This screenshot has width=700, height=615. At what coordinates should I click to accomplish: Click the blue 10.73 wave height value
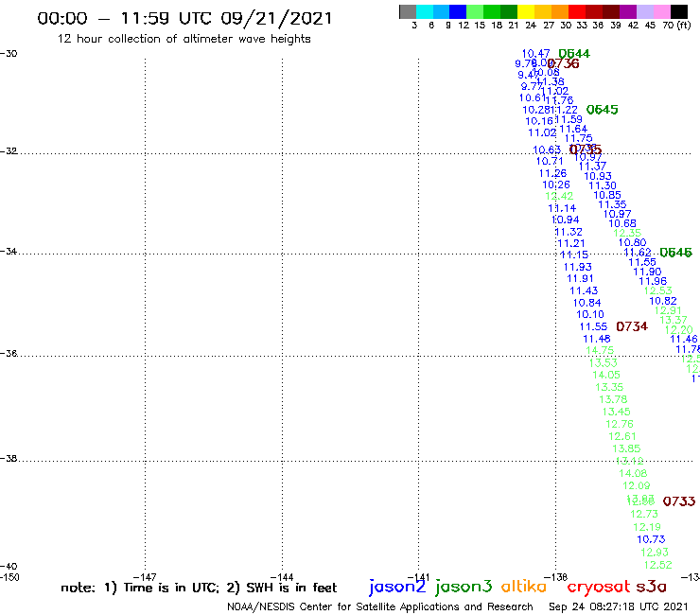[x=651, y=539]
